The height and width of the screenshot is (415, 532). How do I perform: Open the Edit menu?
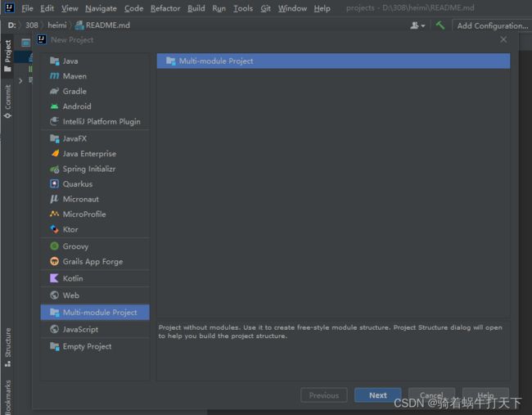click(x=47, y=8)
